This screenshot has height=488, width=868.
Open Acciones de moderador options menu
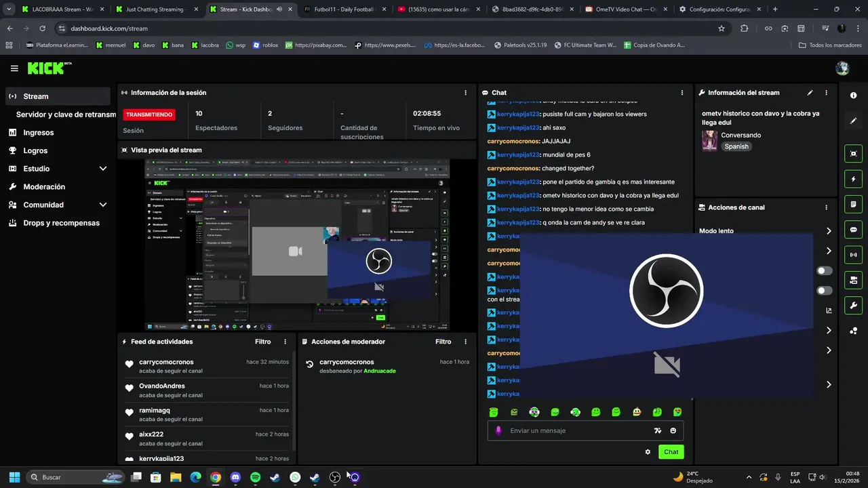pos(465,342)
